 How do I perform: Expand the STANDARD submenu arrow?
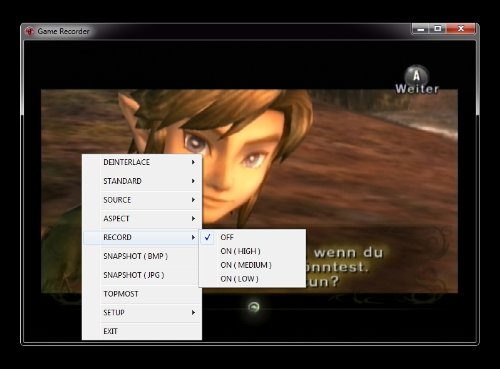click(193, 181)
